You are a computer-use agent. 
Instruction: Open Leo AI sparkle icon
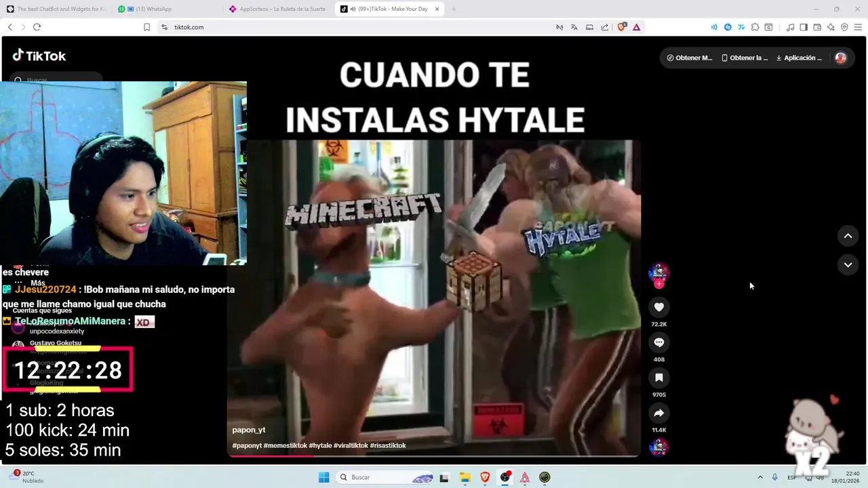click(x=831, y=27)
